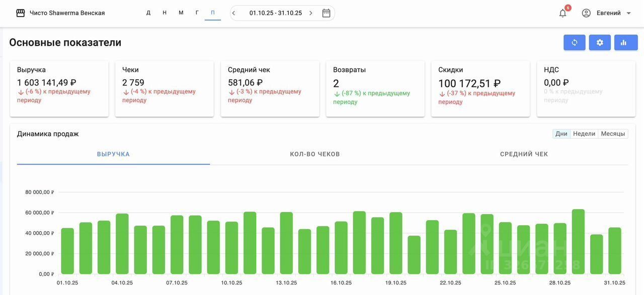Screen dimensions: 644x295
Task: Open the calendar date picker icon
Action: pos(326,13)
